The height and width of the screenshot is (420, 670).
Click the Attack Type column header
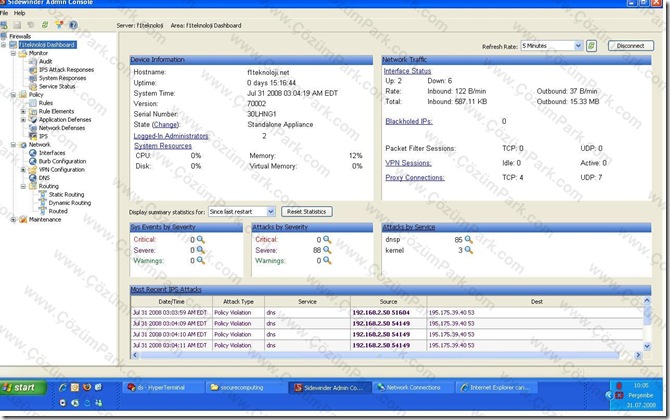[238, 302]
